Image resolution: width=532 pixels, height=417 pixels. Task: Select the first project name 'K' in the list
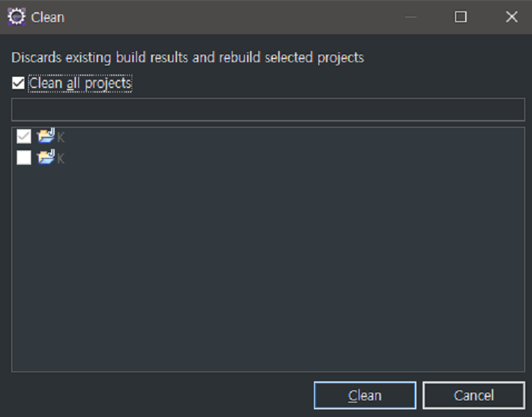point(61,137)
